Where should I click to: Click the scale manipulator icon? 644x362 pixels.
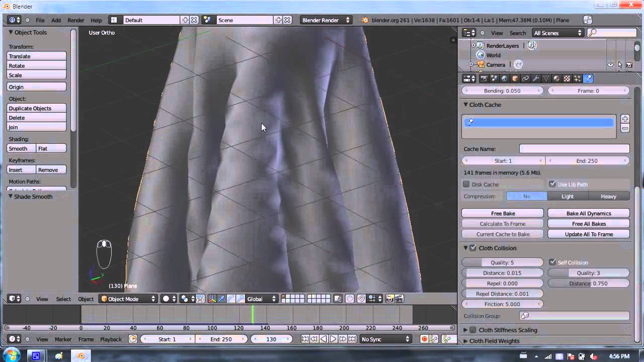coord(240,299)
